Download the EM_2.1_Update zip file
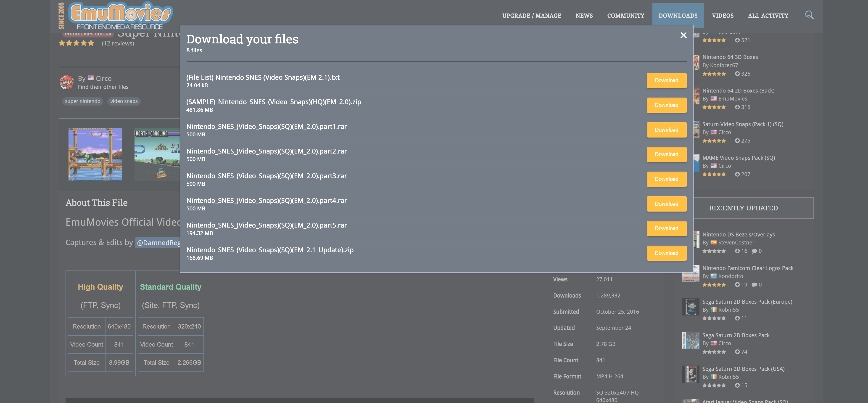 point(666,253)
